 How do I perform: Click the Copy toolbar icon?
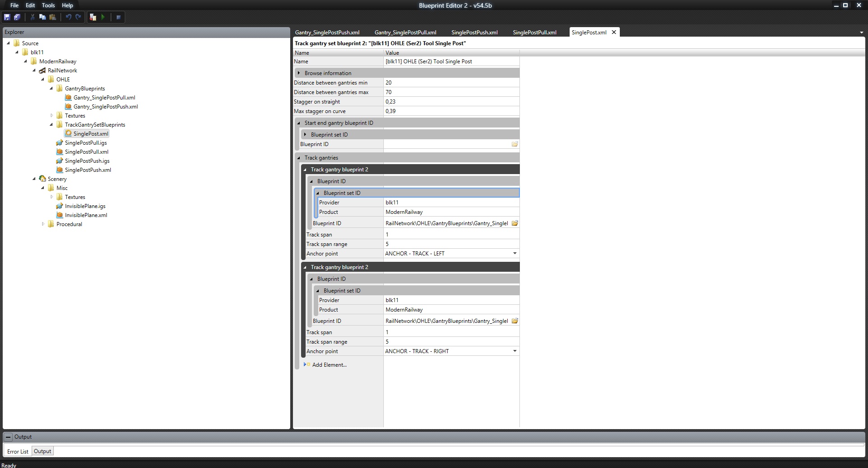pyautogui.click(x=42, y=17)
